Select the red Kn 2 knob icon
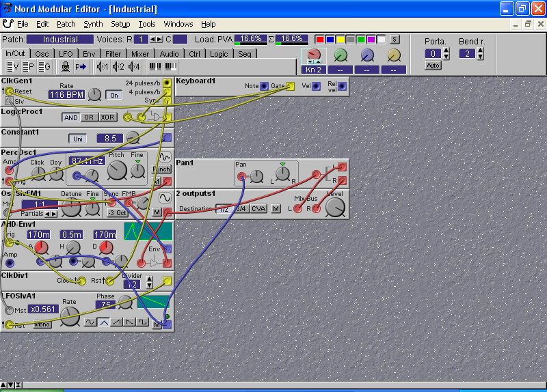The height and width of the screenshot is (392, 547). click(314, 55)
